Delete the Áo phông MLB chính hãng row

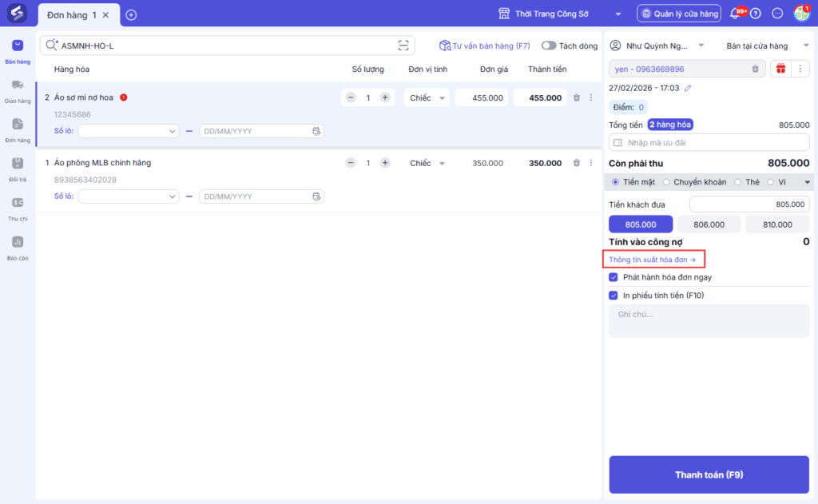pos(577,163)
